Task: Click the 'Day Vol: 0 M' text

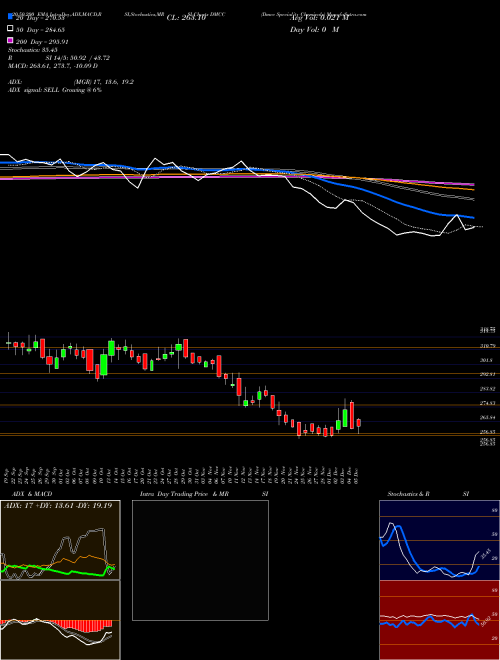Action: coord(314,29)
